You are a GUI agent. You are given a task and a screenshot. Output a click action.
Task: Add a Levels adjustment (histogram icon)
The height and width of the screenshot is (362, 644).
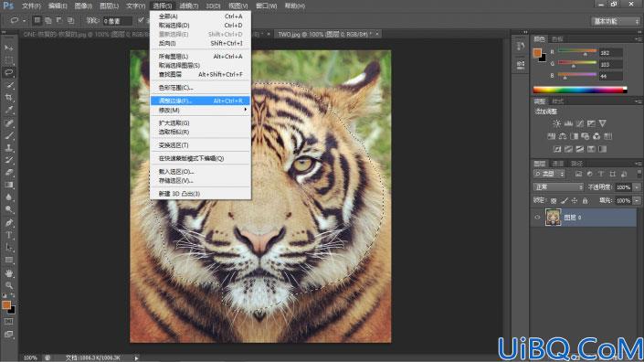[x=568, y=123]
